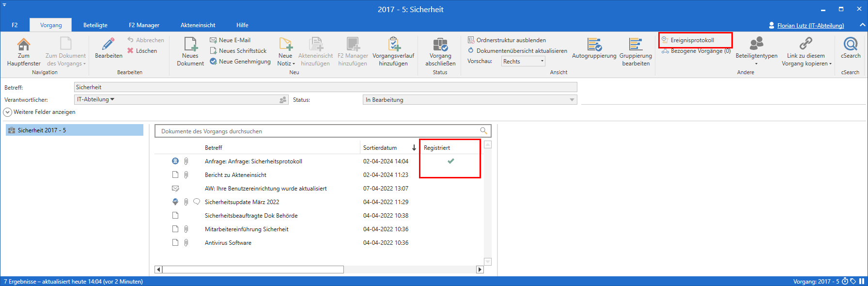Switch to the Beteiligte tab

[x=95, y=25]
